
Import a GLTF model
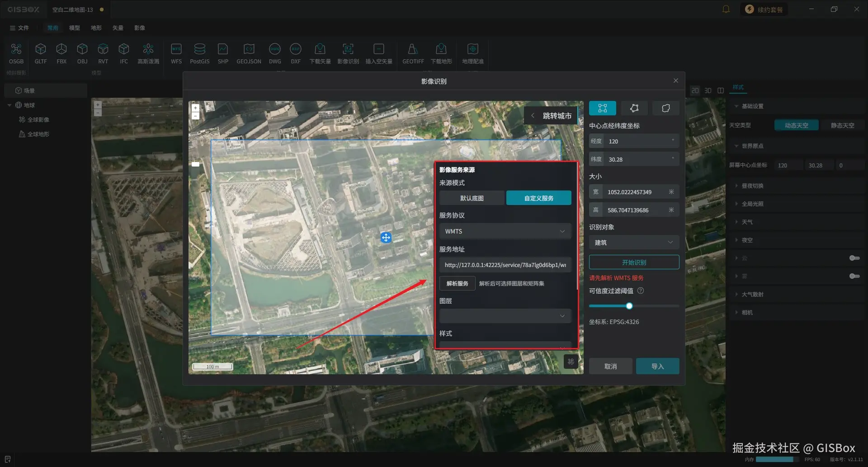click(x=41, y=53)
